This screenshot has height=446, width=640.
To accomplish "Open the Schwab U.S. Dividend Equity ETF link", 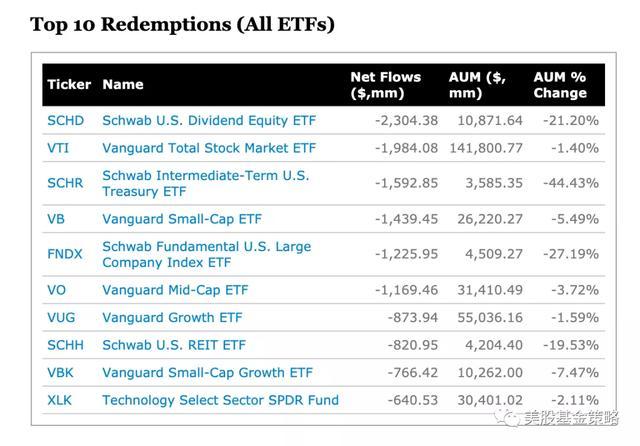I will 208,120.
